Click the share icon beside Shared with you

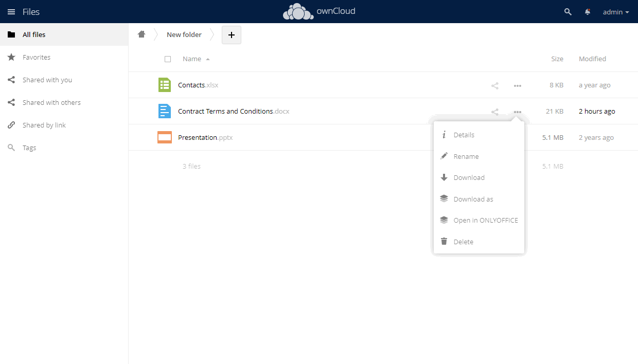[x=11, y=80]
